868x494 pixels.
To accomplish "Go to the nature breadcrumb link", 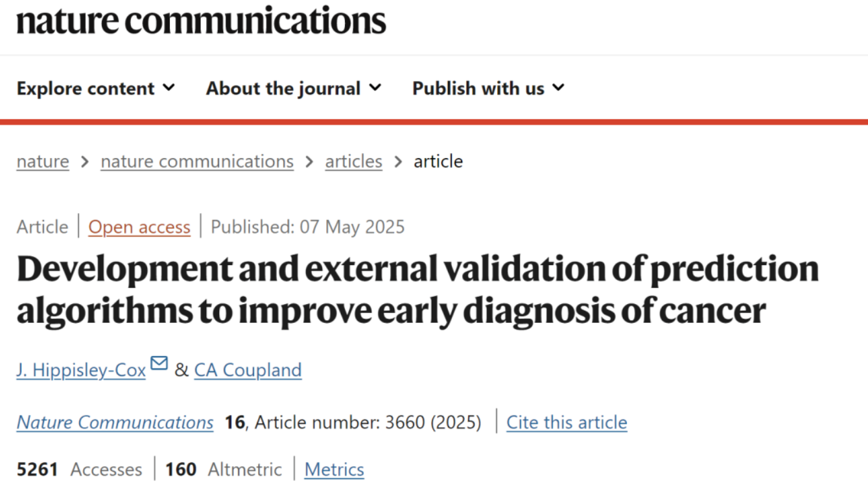I will click(43, 161).
